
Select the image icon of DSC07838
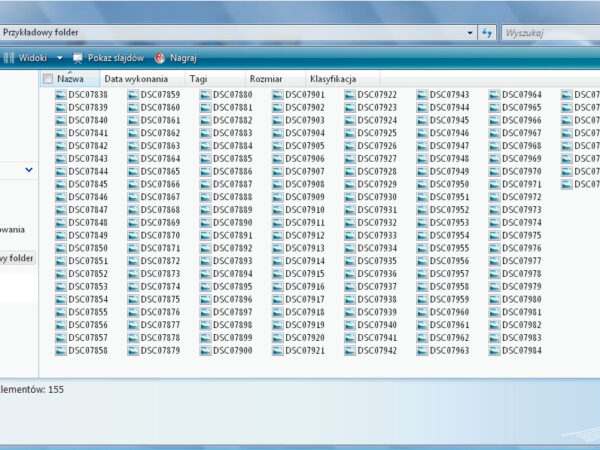pyautogui.click(x=61, y=95)
